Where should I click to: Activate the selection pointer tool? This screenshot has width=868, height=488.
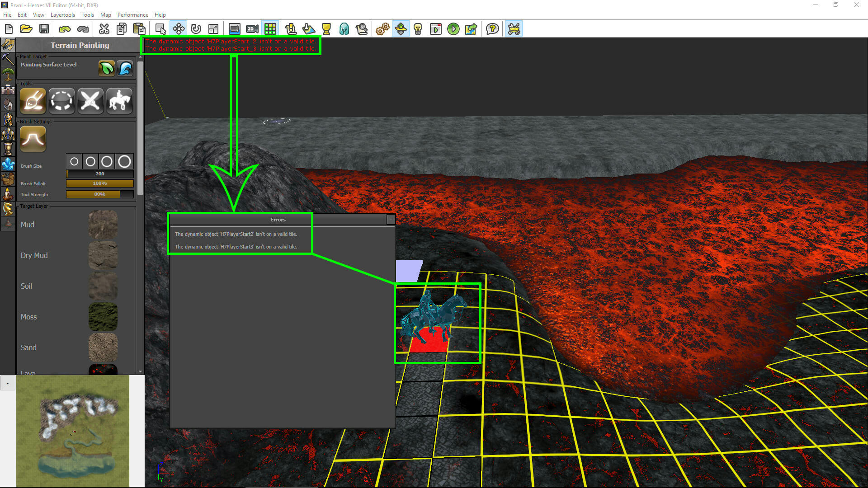tap(160, 29)
